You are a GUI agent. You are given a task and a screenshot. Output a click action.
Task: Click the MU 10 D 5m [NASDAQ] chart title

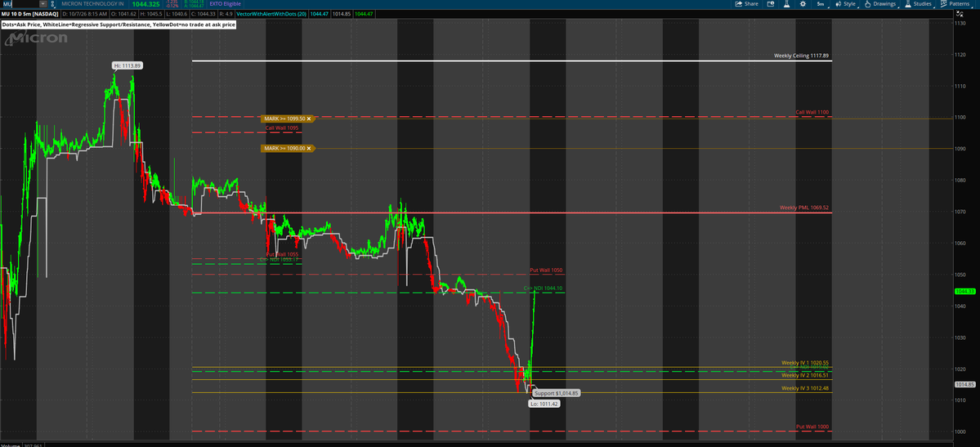point(29,14)
